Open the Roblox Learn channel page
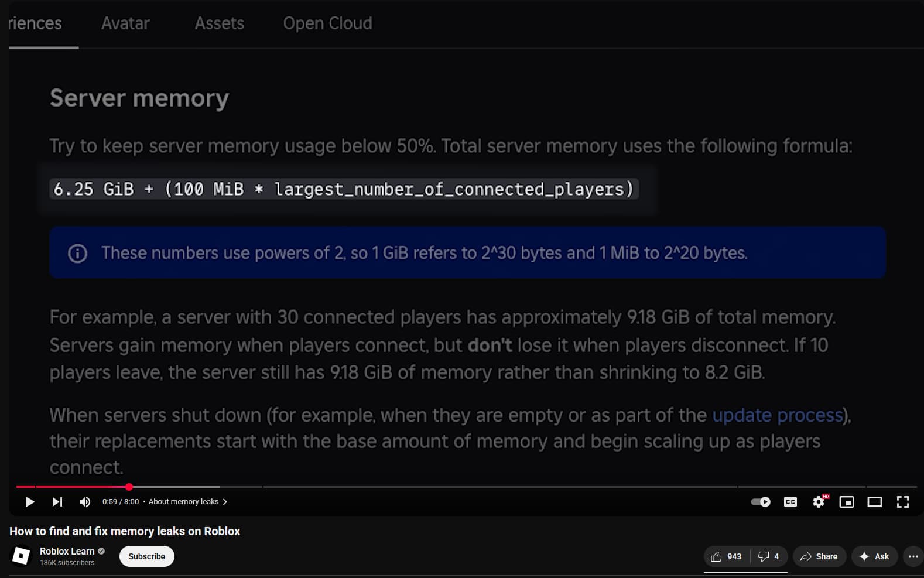924x578 pixels. point(67,551)
